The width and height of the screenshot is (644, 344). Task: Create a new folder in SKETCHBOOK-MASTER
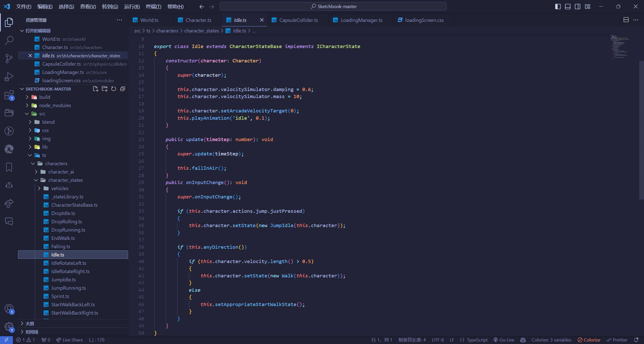click(104, 89)
